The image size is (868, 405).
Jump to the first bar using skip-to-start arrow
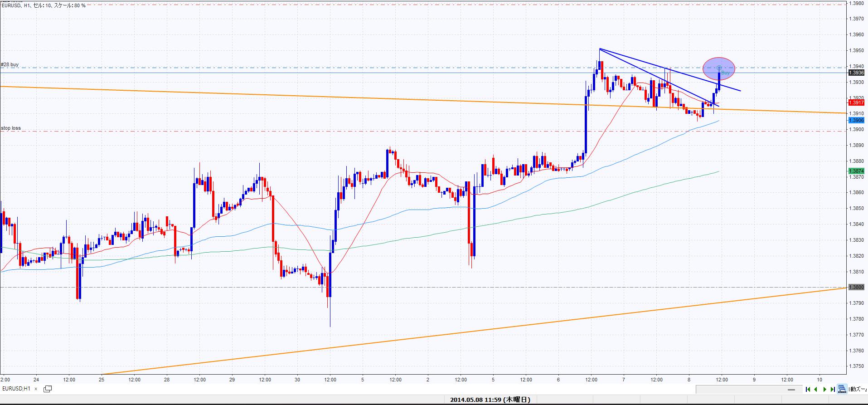pos(808,389)
